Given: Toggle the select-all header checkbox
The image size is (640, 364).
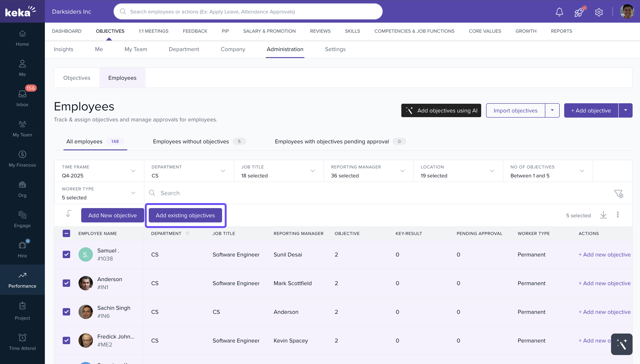Looking at the screenshot, I should 66,233.
